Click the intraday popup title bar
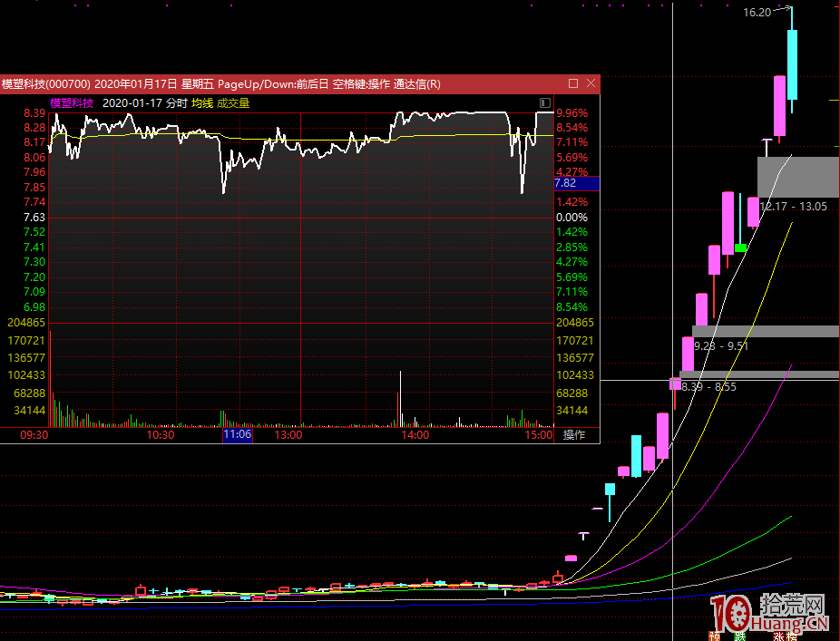 pyautogui.click(x=272, y=83)
